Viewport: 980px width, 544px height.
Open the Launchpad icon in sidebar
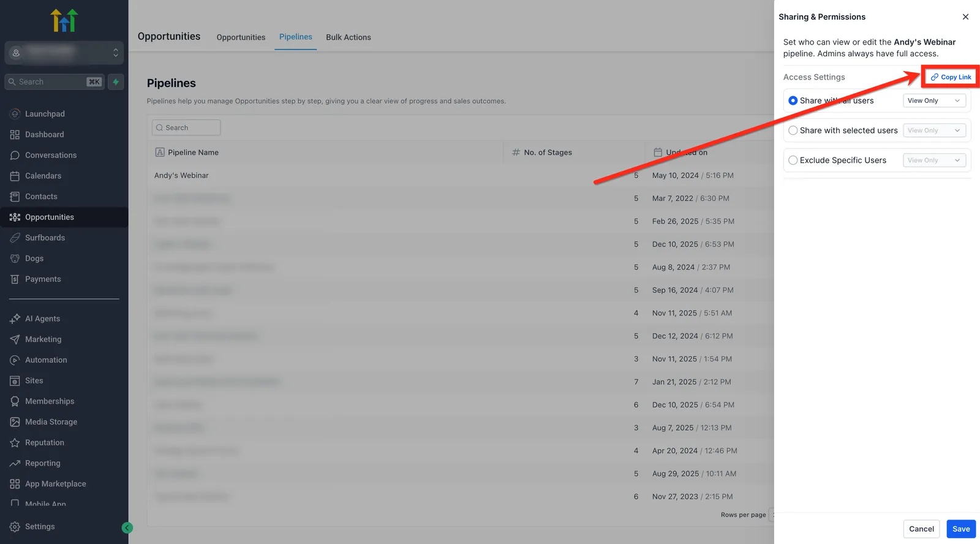[15, 114]
